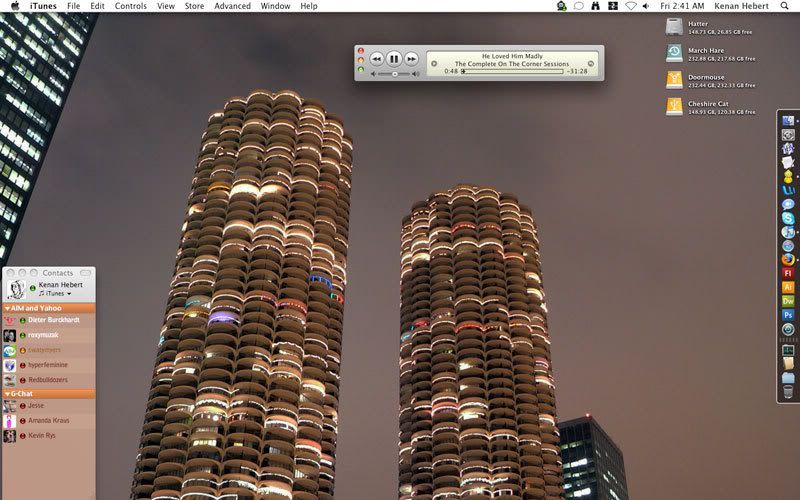Open Photoshop from the dock

(x=788, y=315)
